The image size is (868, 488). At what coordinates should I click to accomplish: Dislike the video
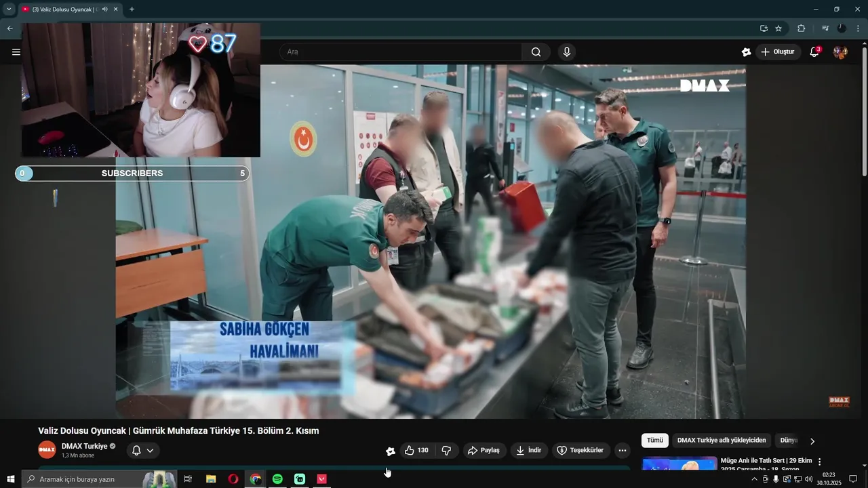coord(446,450)
